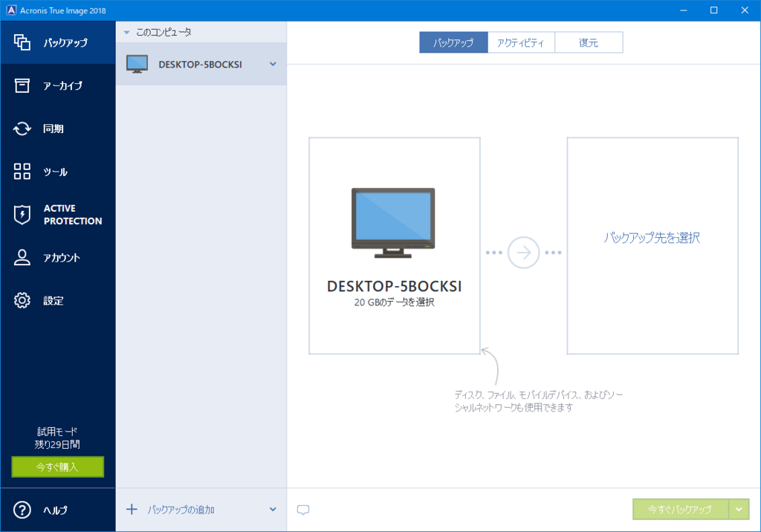The height and width of the screenshot is (532, 761).
Task: Maximize the Acronis True Image window
Action: (x=714, y=10)
